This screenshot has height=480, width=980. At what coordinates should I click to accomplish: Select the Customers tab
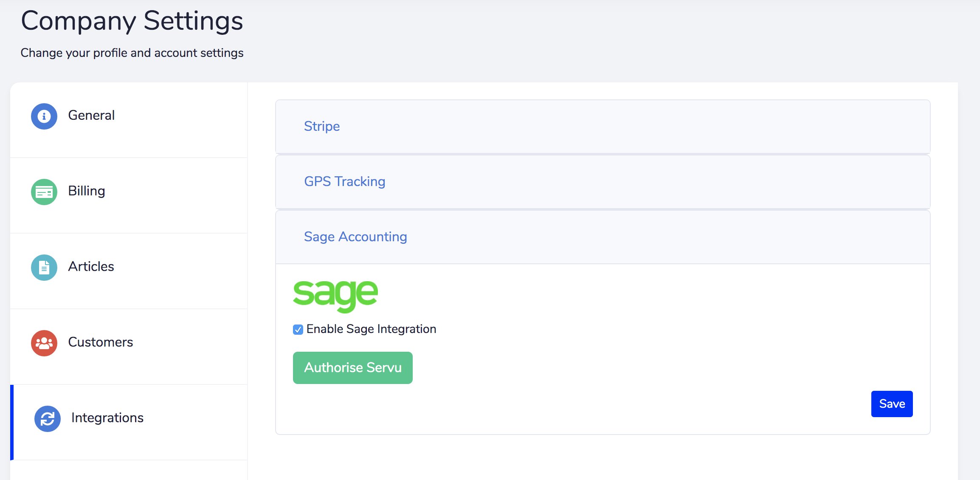tap(129, 347)
